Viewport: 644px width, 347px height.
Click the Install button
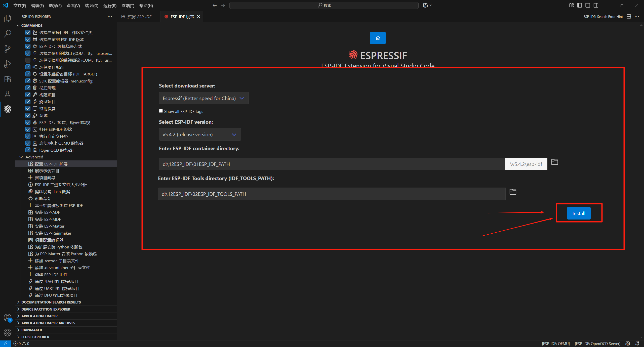click(579, 213)
